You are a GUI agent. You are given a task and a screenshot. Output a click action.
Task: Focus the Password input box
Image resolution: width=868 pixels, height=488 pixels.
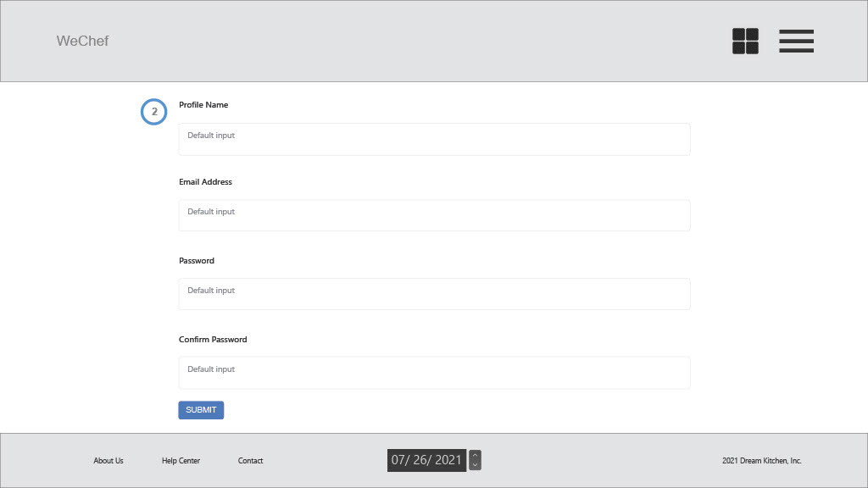pos(434,294)
